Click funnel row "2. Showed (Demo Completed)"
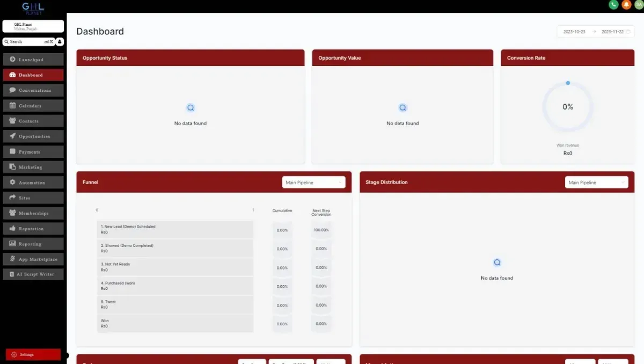Viewport: 644px width, 364px height. click(175, 249)
